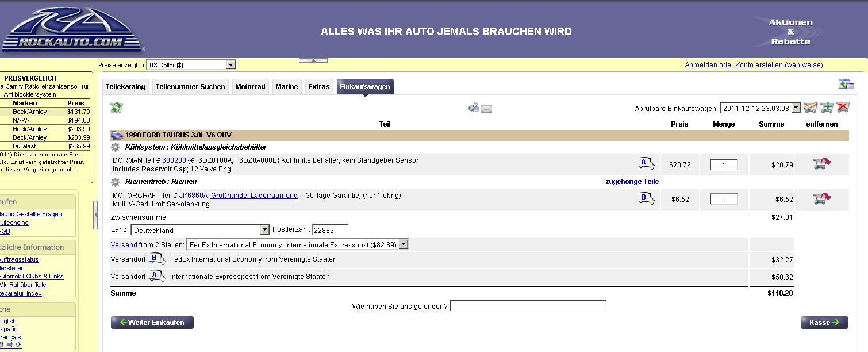This screenshot has width=868, height=352.
Task: Click the green plus new cart icon
Action: (x=827, y=108)
